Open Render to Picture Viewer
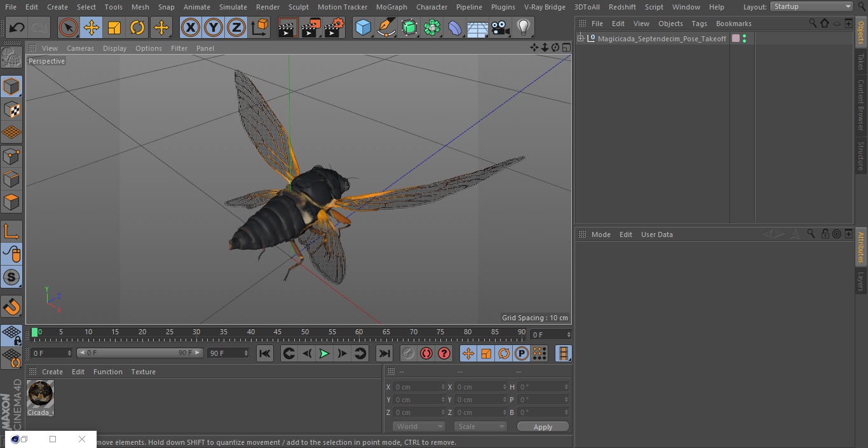This screenshot has height=448, width=868. tap(311, 27)
